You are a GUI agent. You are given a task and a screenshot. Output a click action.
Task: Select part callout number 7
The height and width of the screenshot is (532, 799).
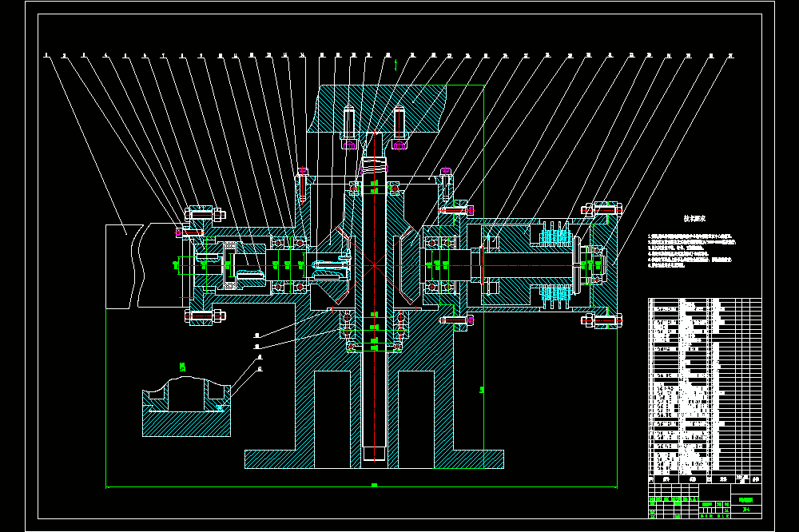coord(163,56)
